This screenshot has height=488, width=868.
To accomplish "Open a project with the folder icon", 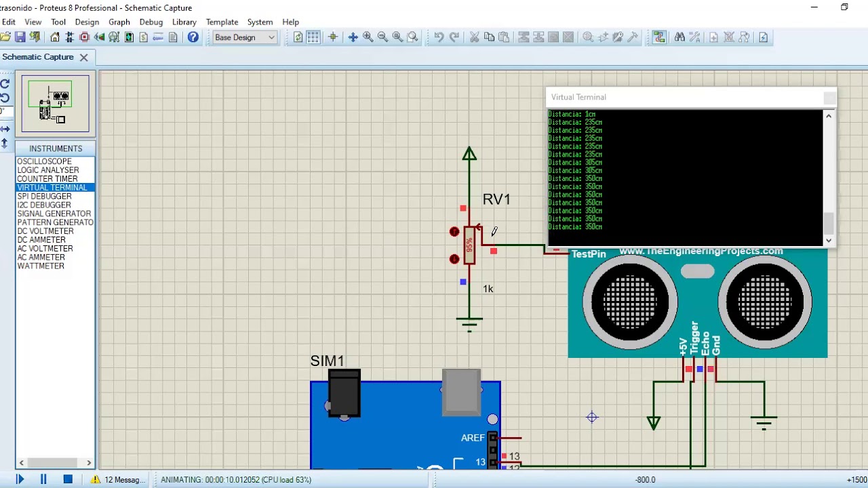I will pos(6,37).
